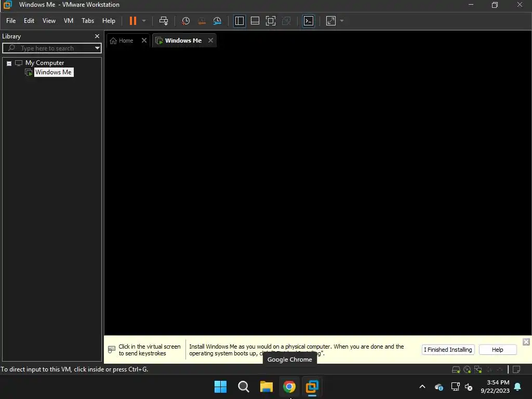Open the Tabs menu
The image size is (532, 399).
87,21
